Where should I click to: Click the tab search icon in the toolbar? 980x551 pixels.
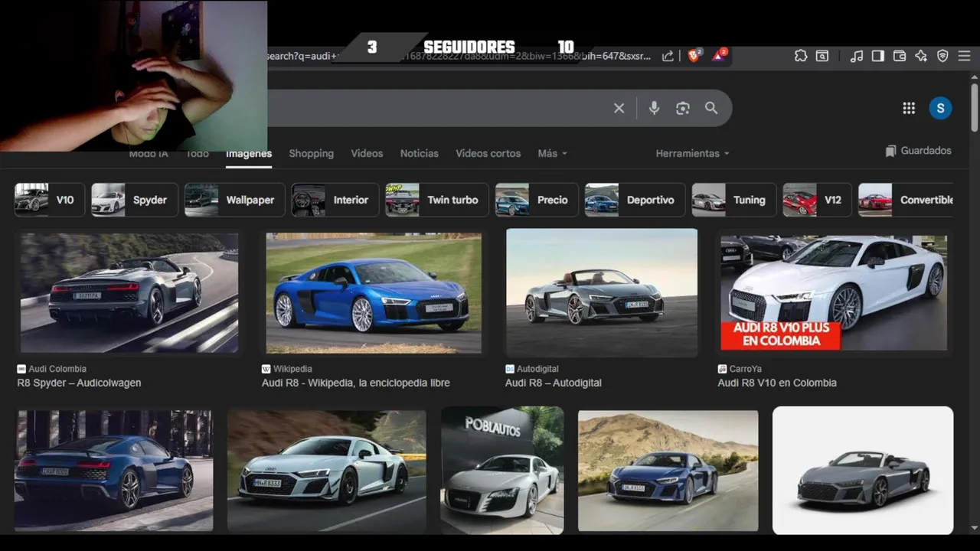coord(822,56)
